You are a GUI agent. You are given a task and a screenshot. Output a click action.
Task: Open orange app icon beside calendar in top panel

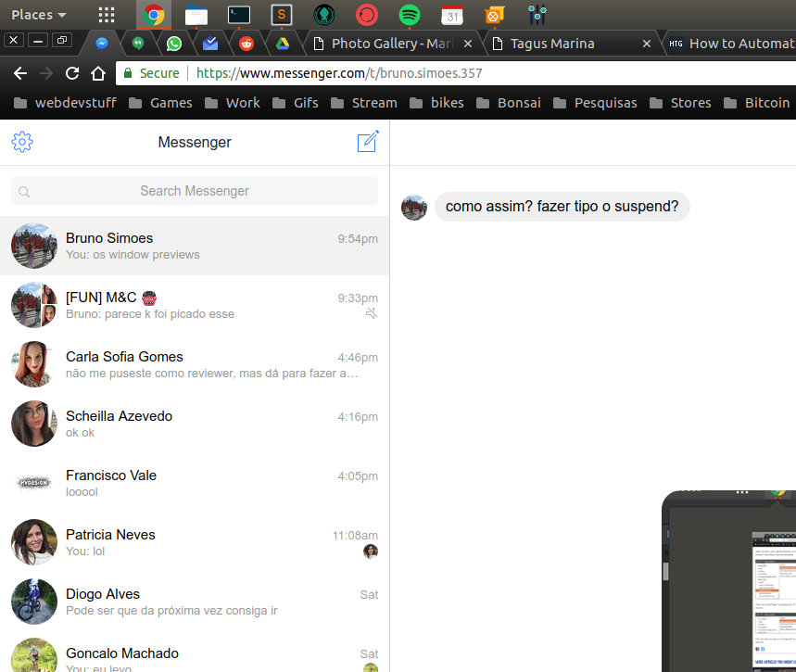pyautogui.click(x=495, y=15)
